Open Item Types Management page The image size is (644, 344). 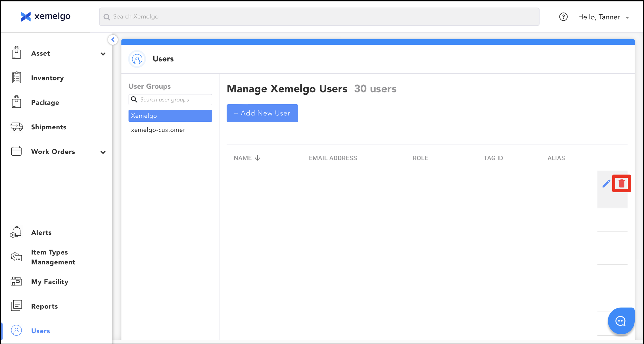coord(53,257)
